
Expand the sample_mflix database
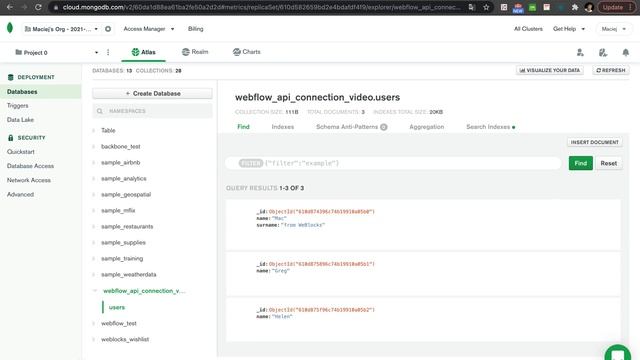93,210
